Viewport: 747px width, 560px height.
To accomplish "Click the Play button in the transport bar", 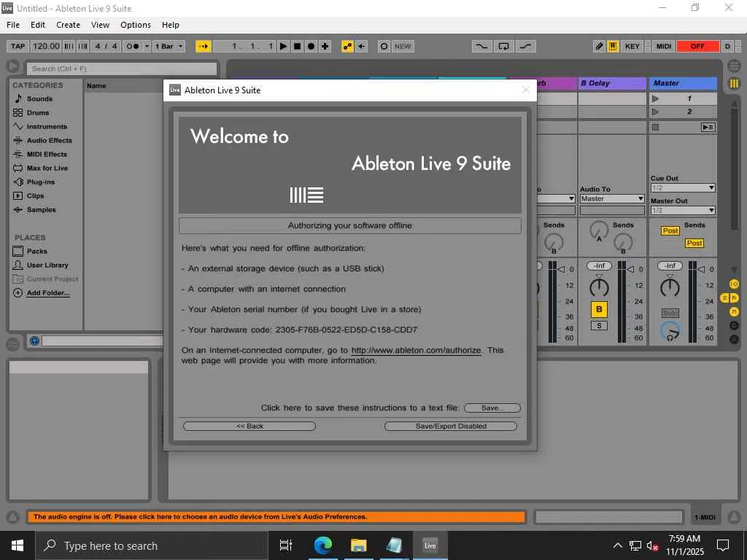I will [x=284, y=46].
